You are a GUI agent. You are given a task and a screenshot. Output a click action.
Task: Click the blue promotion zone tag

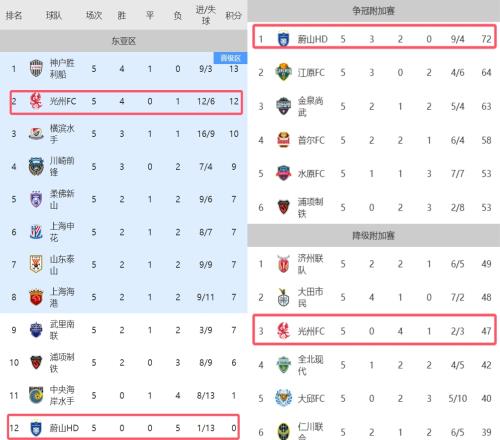pos(230,58)
